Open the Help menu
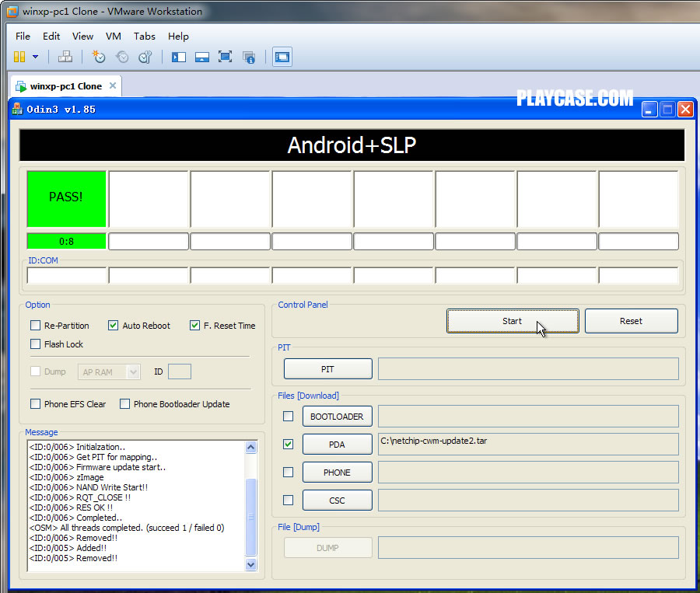This screenshot has height=593, width=700. [178, 37]
